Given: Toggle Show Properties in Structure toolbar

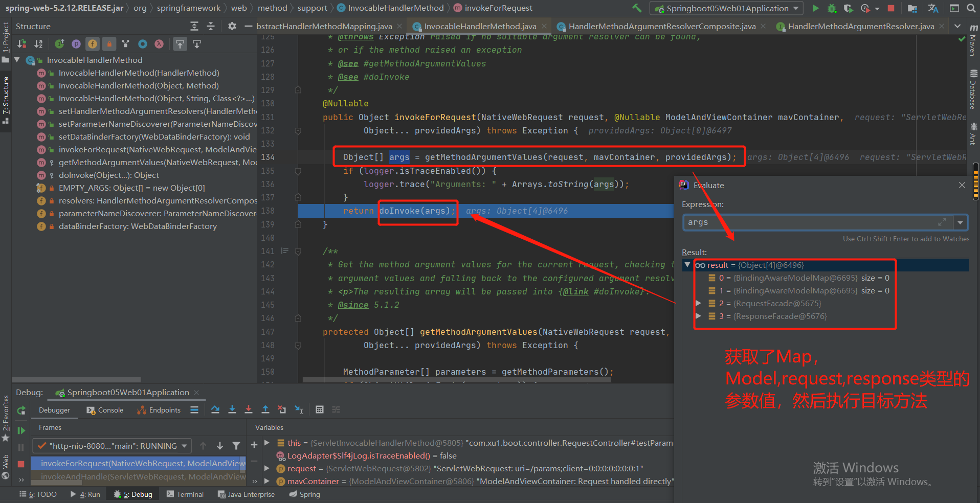Looking at the screenshot, I should [x=76, y=44].
